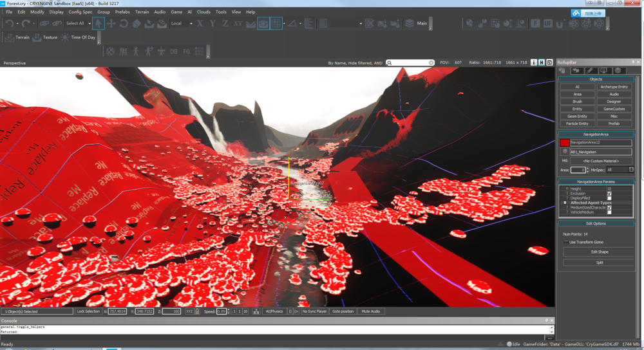Toggle the AI/Physics button
Screen dimensions: 644x350
click(x=274, y=311)
